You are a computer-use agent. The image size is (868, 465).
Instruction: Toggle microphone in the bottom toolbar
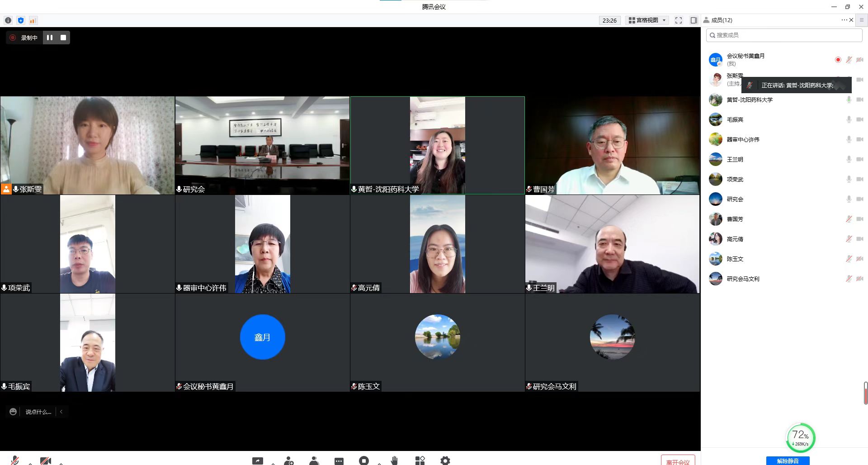(x=15, y=460)
